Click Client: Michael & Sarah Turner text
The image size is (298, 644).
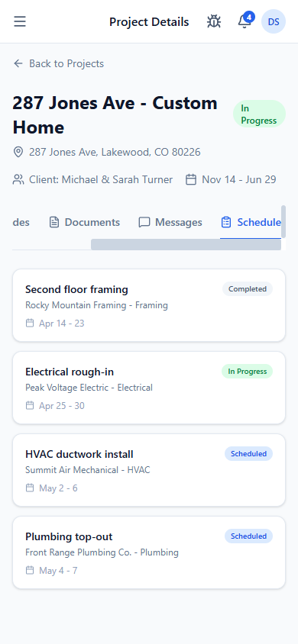pos(101,179)
